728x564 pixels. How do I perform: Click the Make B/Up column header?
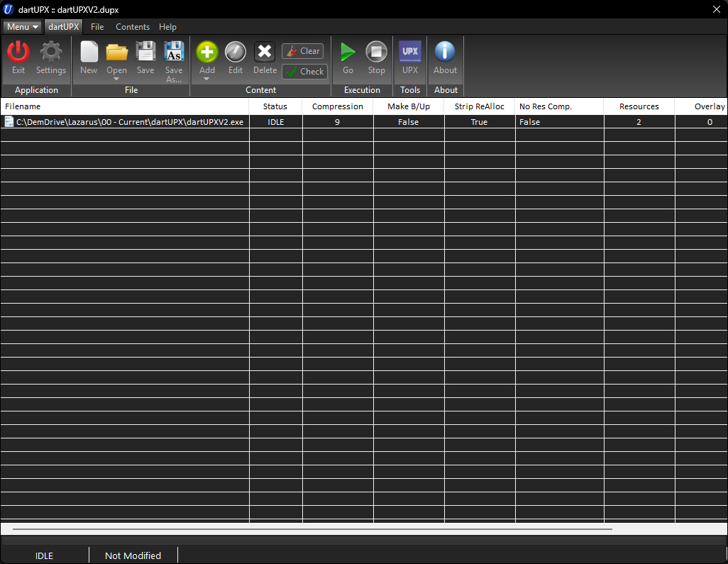[x=409, y=106]
